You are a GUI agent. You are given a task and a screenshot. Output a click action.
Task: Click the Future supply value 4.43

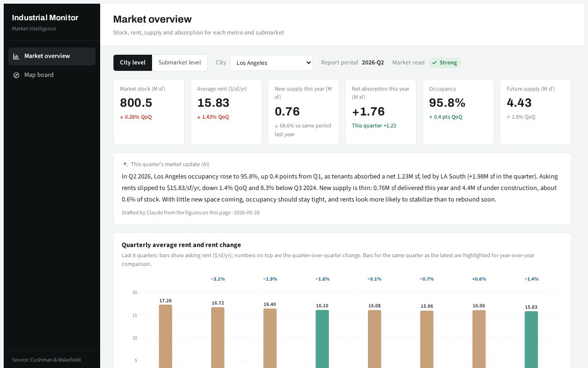pos(519,103)
